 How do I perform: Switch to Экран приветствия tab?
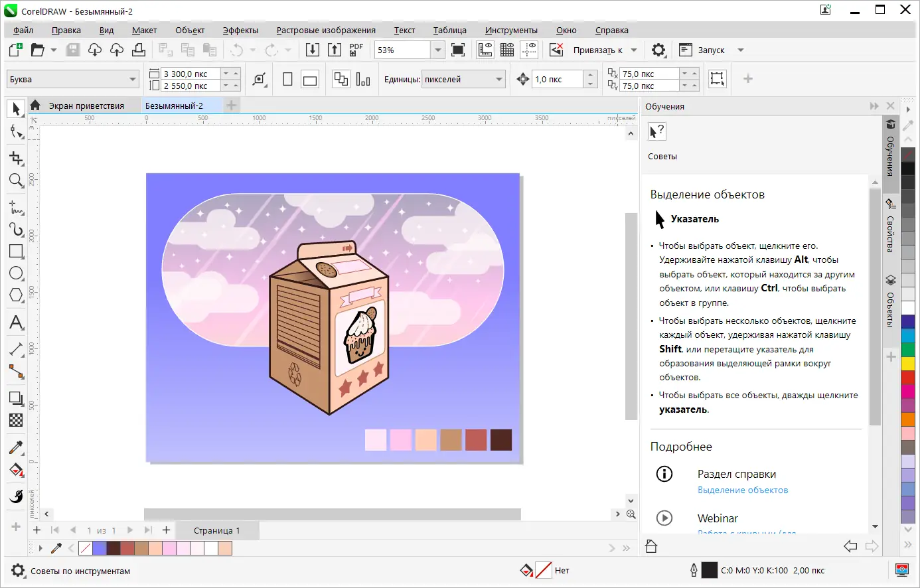click(86, 106)
